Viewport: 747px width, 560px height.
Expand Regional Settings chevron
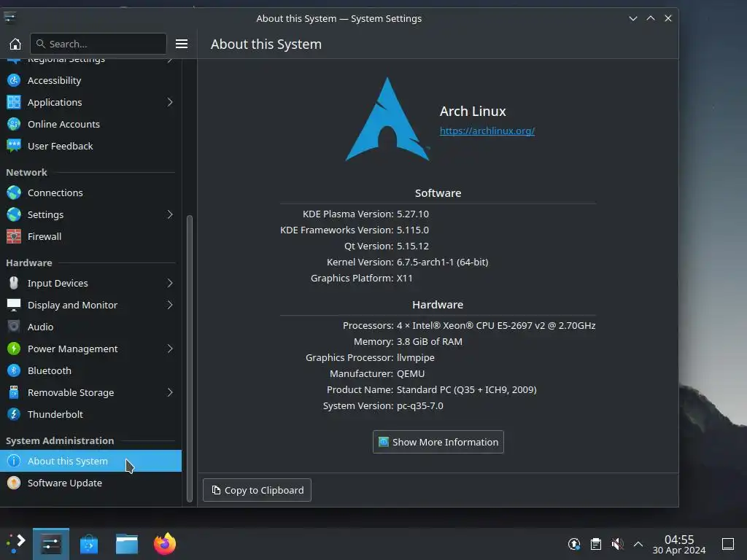(170, 61)
